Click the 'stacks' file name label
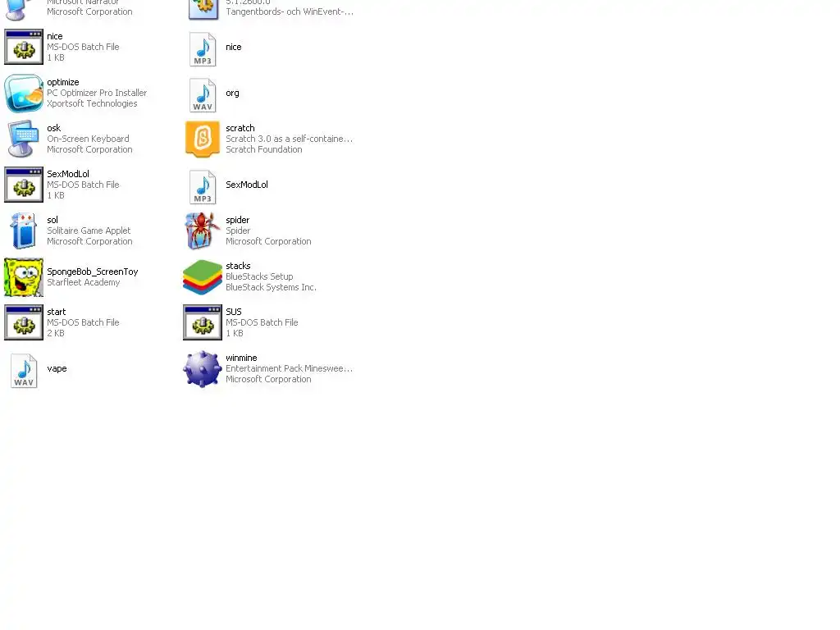Viewport: 840px width, 630px height. click(x=238, y=266)
